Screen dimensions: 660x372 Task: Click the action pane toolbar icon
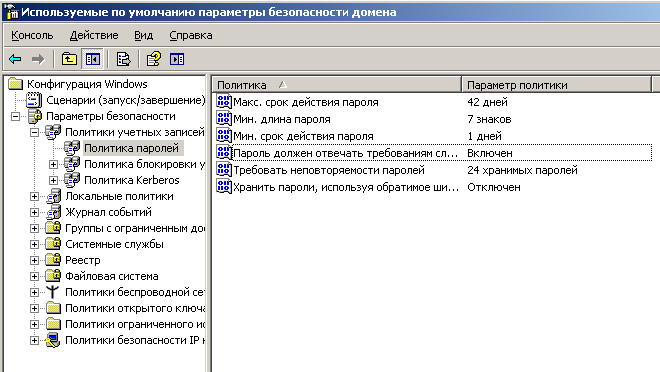tap(177, 59)
